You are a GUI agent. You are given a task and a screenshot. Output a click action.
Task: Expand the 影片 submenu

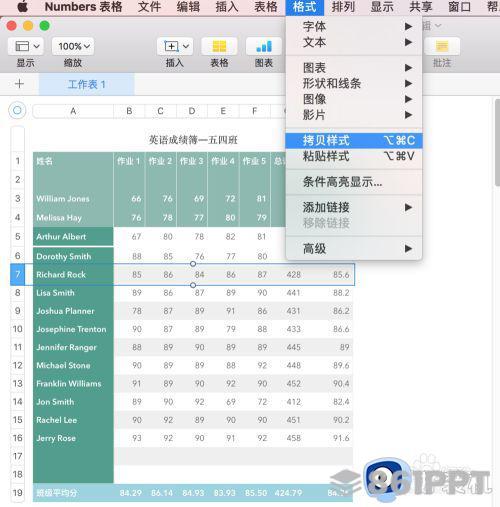tap(354, 115)
